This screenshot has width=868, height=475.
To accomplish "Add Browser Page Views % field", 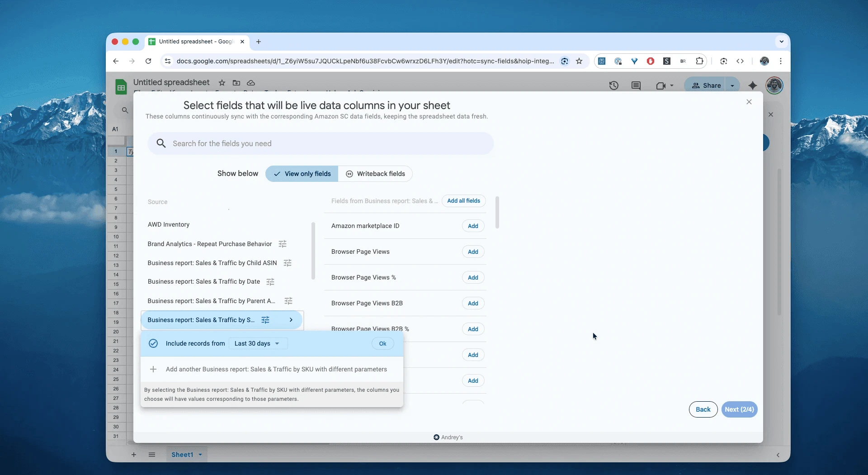I will (x=473, y=278).
